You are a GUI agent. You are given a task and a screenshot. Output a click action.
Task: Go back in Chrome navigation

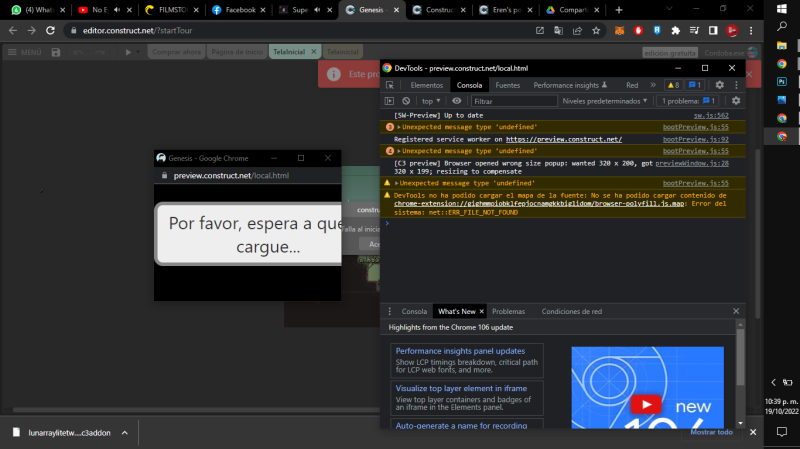click(13, 31)
